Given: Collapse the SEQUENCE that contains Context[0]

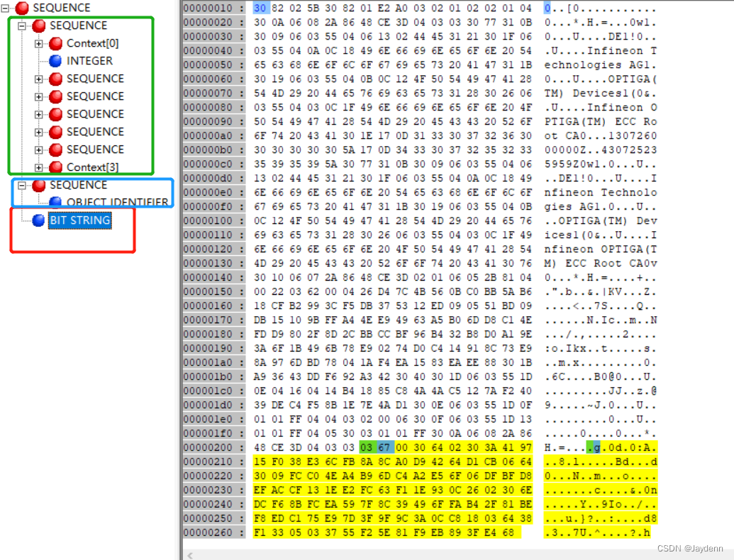Looking at the screenshot, I should (21, 26).
